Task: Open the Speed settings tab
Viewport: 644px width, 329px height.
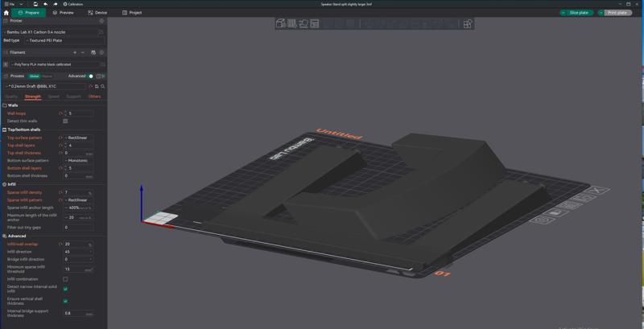Action: (x=54, y=97)
